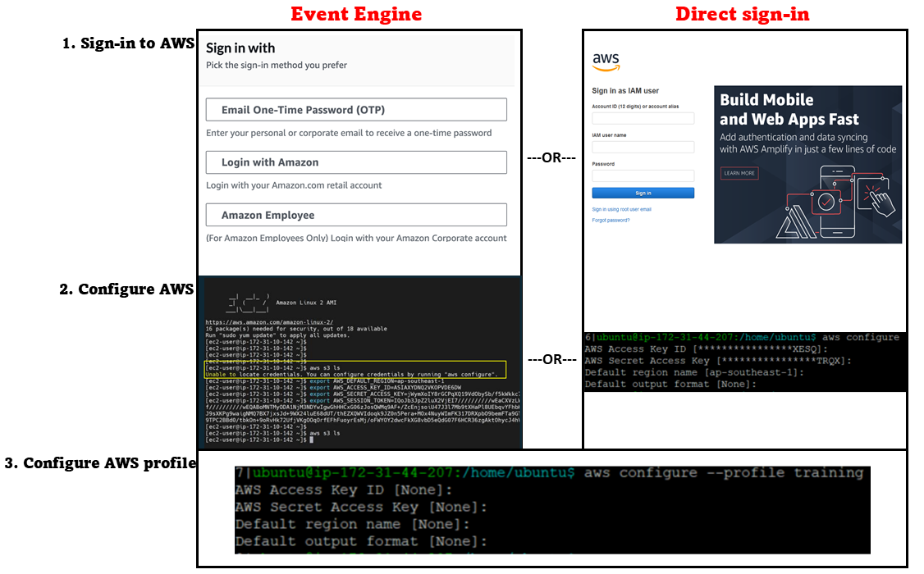Click the 'aws configure' command in ubuntu terminal

(860, 337)
